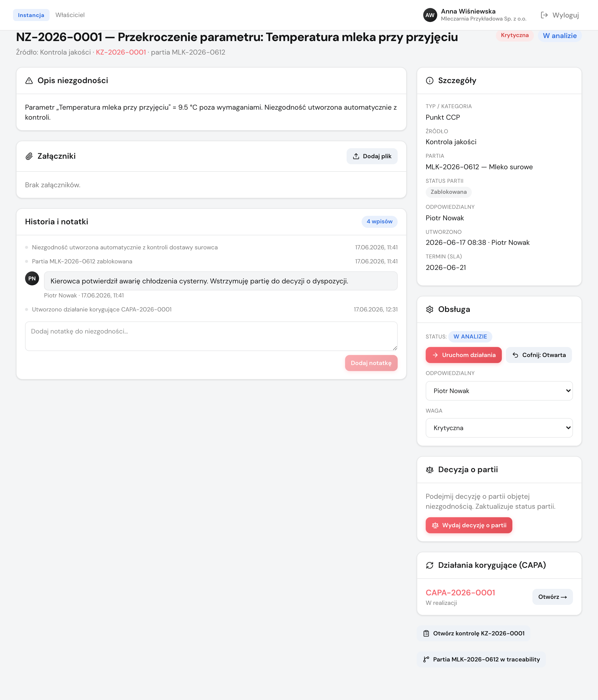Click the warning triangle icon beside Opis niezgodności
Viewport: 598px width, 700px height.
[x=29, y=80]
